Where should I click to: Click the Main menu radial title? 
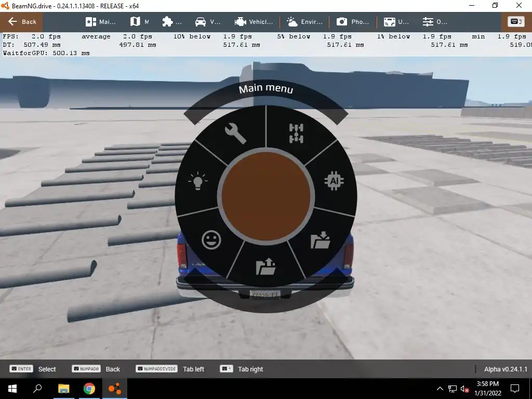[266, 88]
